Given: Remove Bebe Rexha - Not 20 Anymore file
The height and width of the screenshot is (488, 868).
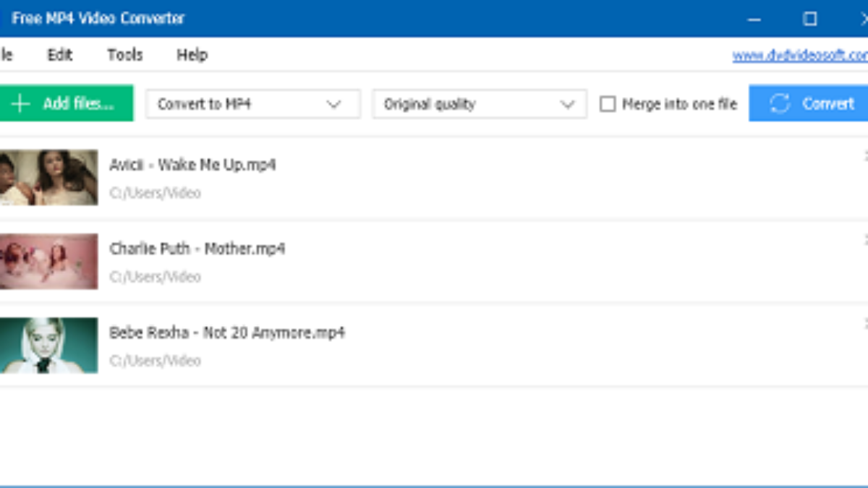Looking at the screenshot, I should [x=865, y=323].
